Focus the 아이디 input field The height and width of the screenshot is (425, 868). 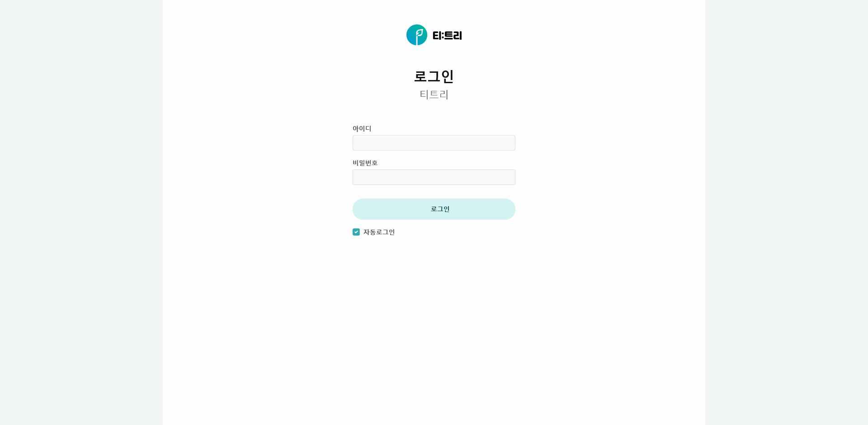tap(434, 143)
